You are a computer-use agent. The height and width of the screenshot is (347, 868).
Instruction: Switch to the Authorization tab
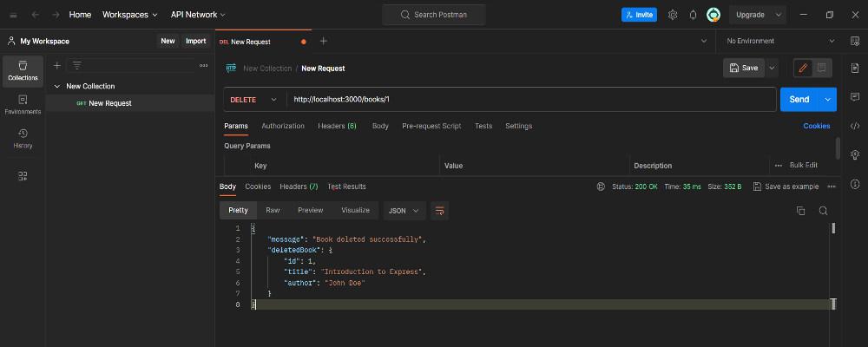pyautogui.click(x=283, y=126)
